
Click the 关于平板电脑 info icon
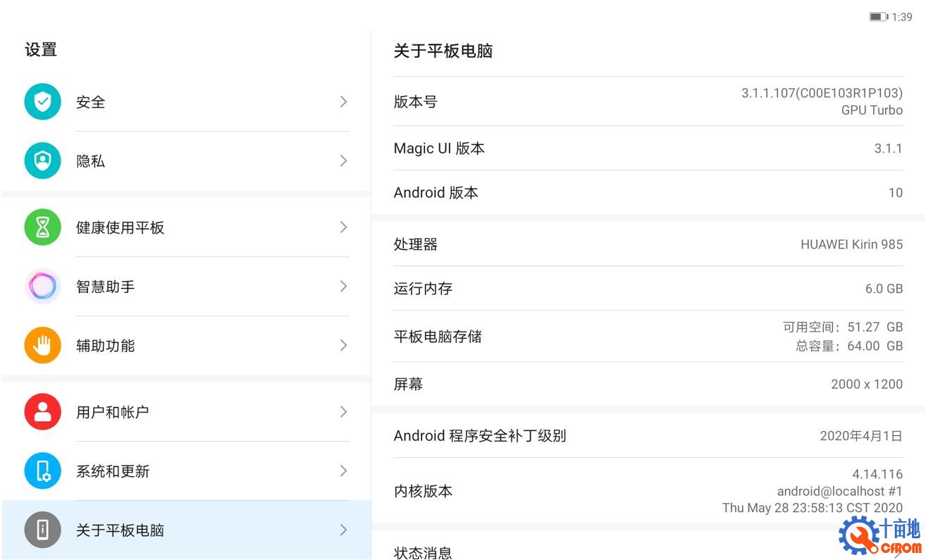[x=42, y=530]
